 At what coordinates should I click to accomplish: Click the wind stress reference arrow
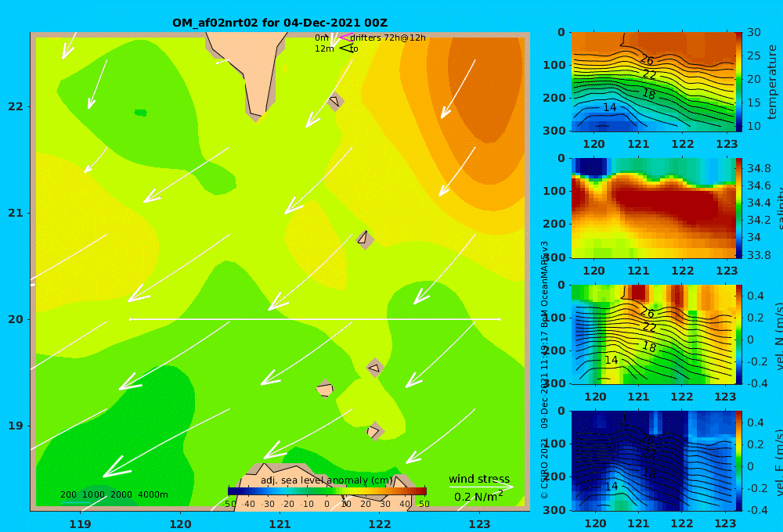point(482,487)
